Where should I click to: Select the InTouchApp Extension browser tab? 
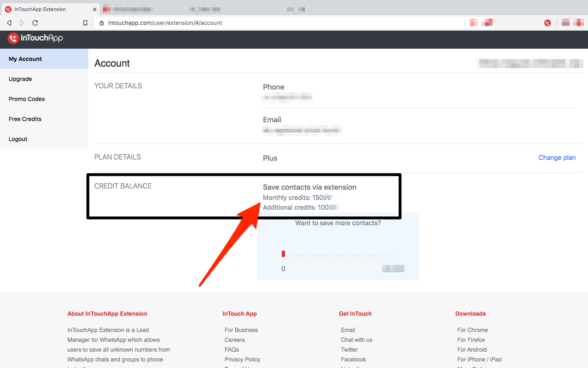[50, 9]
